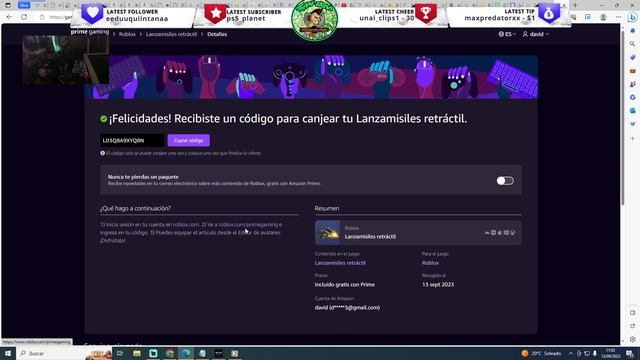Open the Bing chat sidebar icon
The height and width of the screenshot is (360, 640).
pos(632,18)
